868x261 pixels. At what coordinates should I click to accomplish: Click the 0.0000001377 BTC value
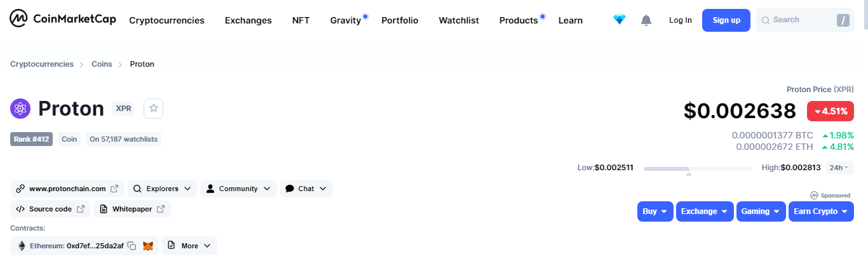(x=773, y=135)
